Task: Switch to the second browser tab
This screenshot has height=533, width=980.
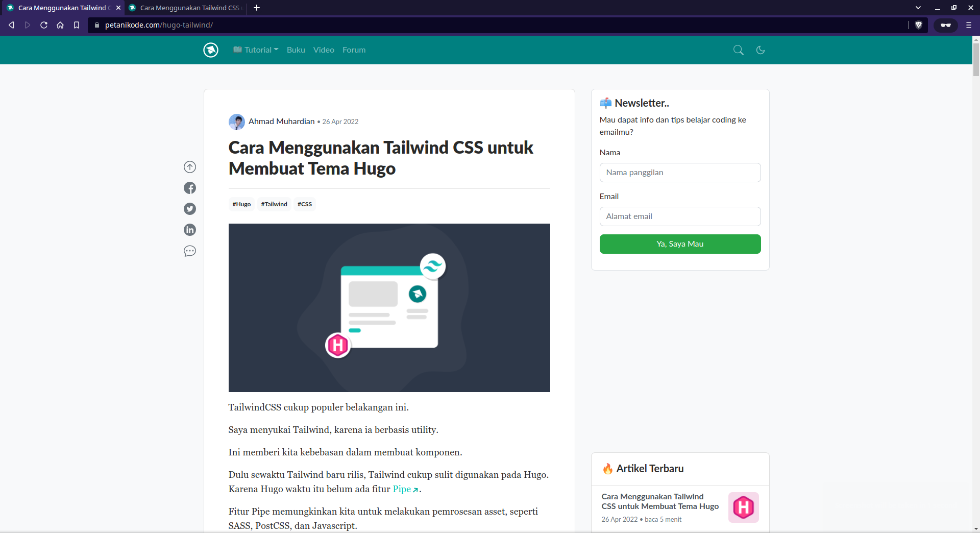Action: [186, 8]
